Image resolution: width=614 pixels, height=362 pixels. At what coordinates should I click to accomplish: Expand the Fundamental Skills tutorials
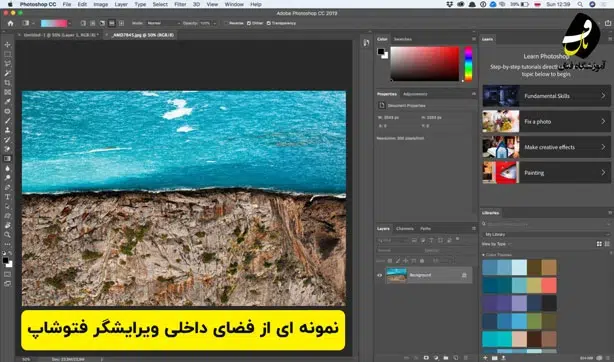point(546,96)
